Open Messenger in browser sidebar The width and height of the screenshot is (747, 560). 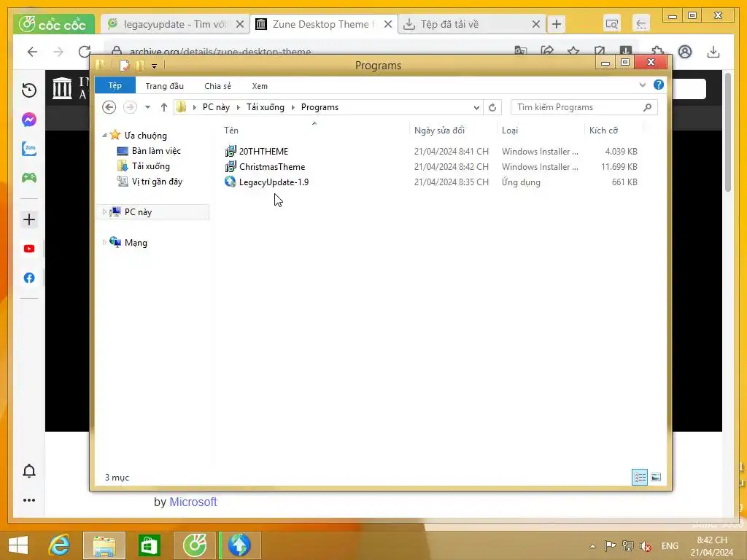[x=29, y=120]
